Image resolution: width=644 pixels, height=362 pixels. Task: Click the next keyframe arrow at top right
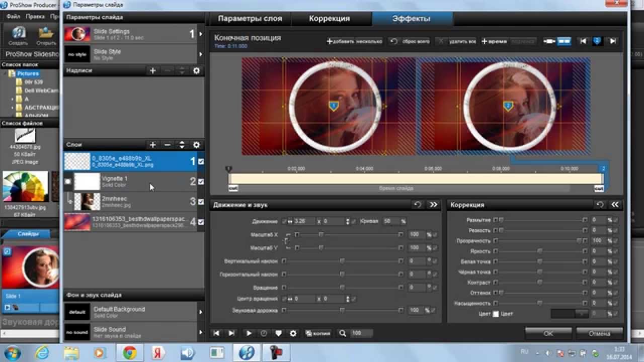click(x=613, y=42)
